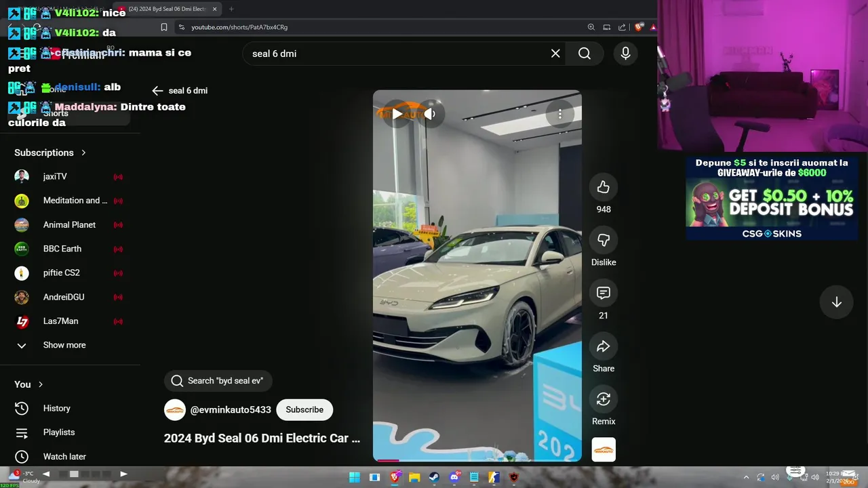
Task: Click the live indicator next to jaxiTV
Action: pos(118,177)
